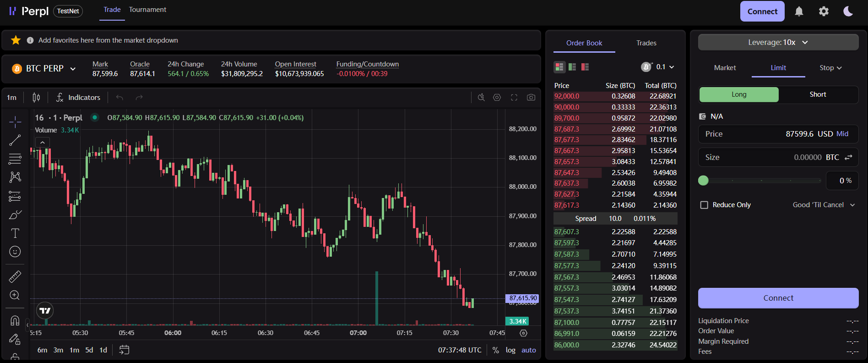Image resolution: width=868 pixels, height=363 pixels.
Task: Open Good 'Til Cancel dropdown
Action: 824,205
